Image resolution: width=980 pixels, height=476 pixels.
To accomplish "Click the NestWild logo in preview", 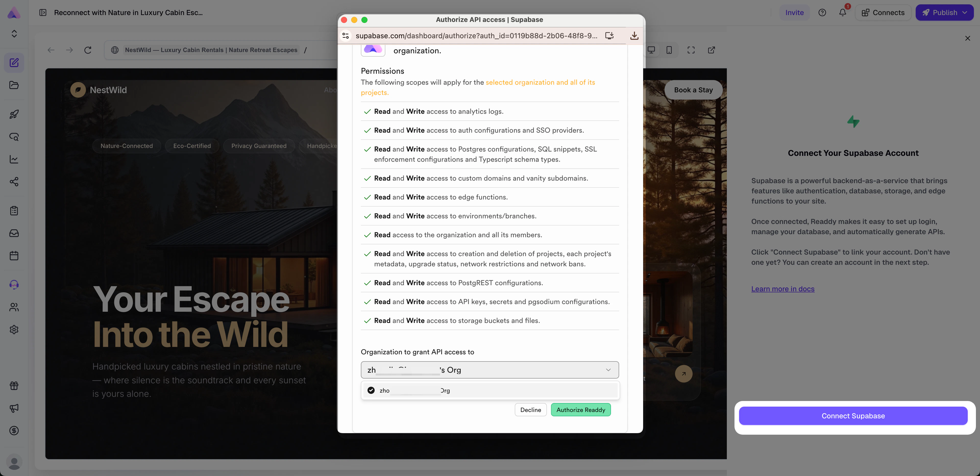I will 99,90.
